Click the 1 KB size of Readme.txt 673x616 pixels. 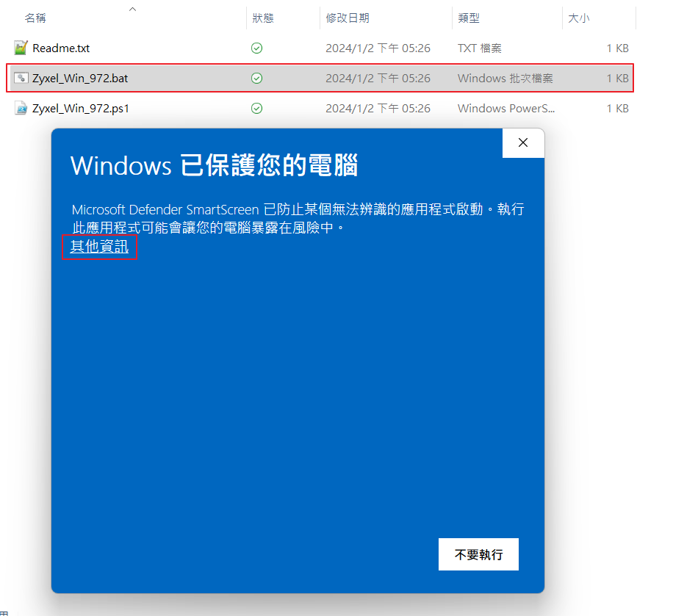(617, 48)
